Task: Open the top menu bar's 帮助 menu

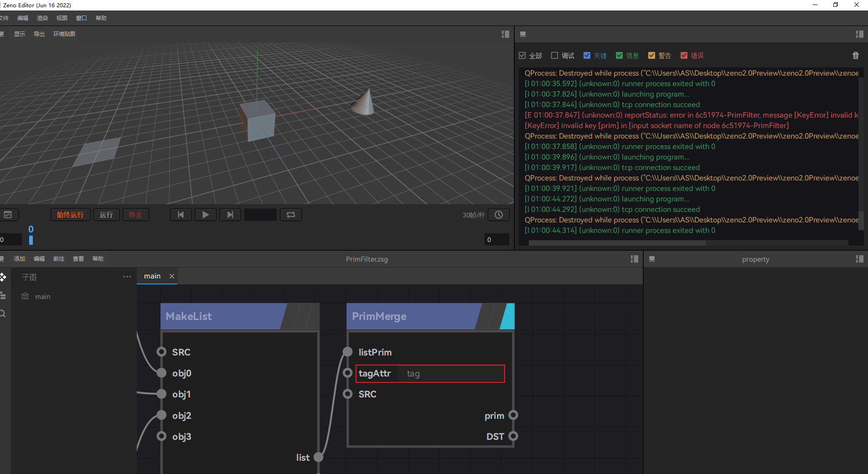Action: (x=101, y=18)
